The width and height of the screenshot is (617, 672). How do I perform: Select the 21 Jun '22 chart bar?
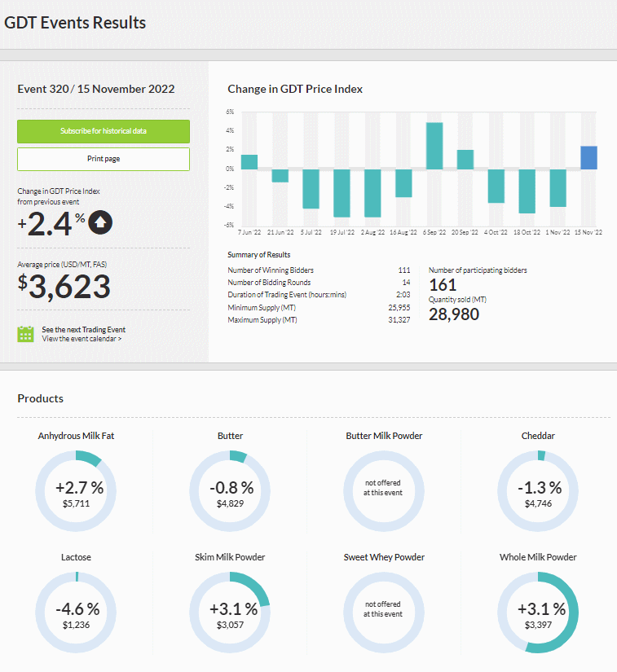coord(280,176)
